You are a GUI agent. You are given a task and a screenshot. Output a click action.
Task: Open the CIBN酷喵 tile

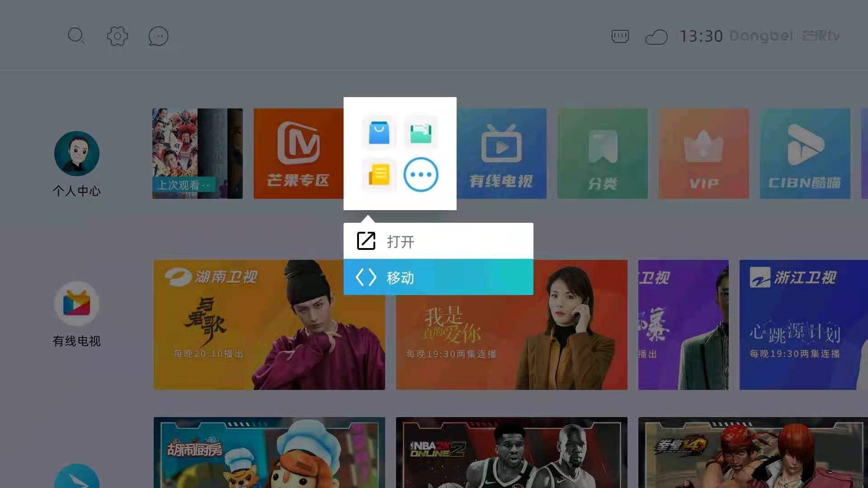coord(805,154)
